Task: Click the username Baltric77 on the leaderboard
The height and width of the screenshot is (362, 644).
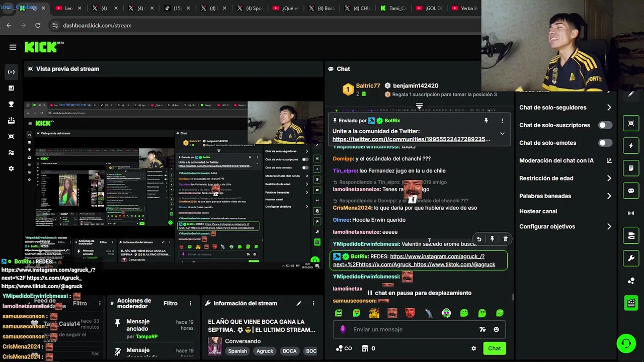Action: tap(368, 86)
